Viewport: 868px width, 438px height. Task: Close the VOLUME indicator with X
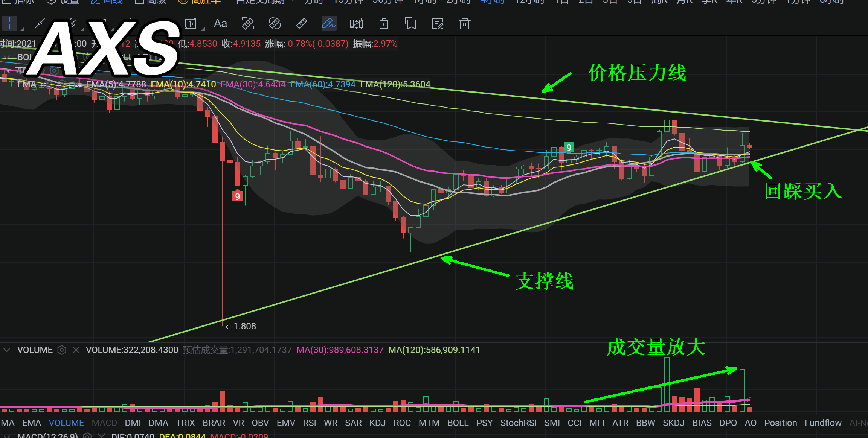76,350
